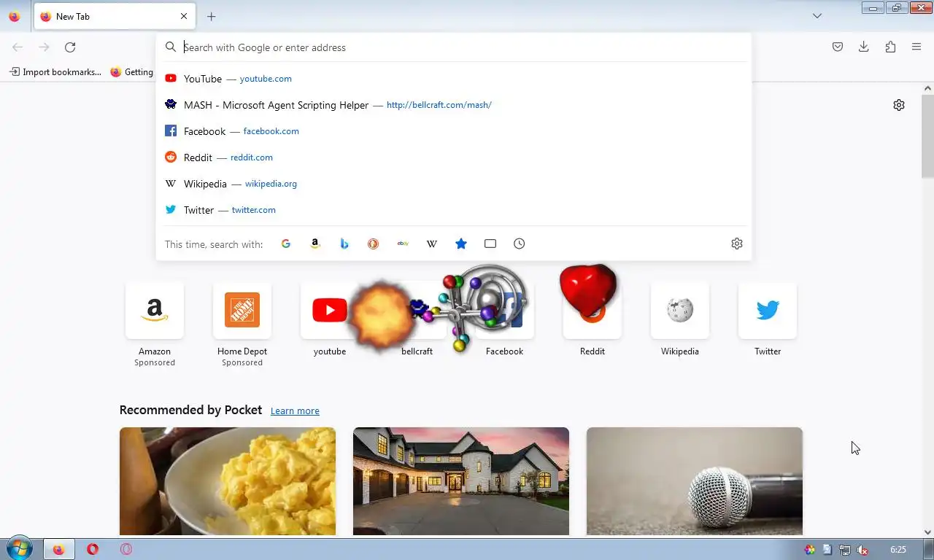Choose the Wikipedia wikipedia.org suggestion
The width and height of the screenshot is (934, 560).
(454, 184)
